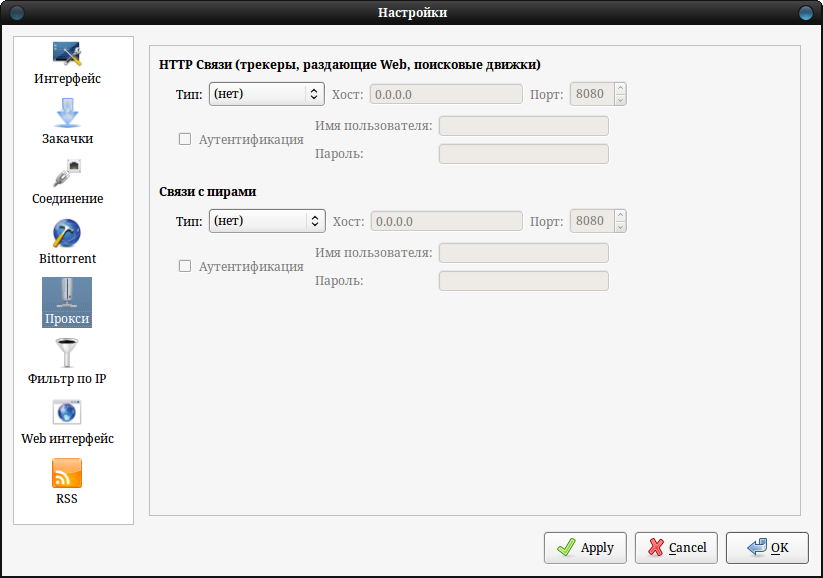823x578 pixels.
Task: Click peers Пароль field
Action: click(x=524, y=281)
